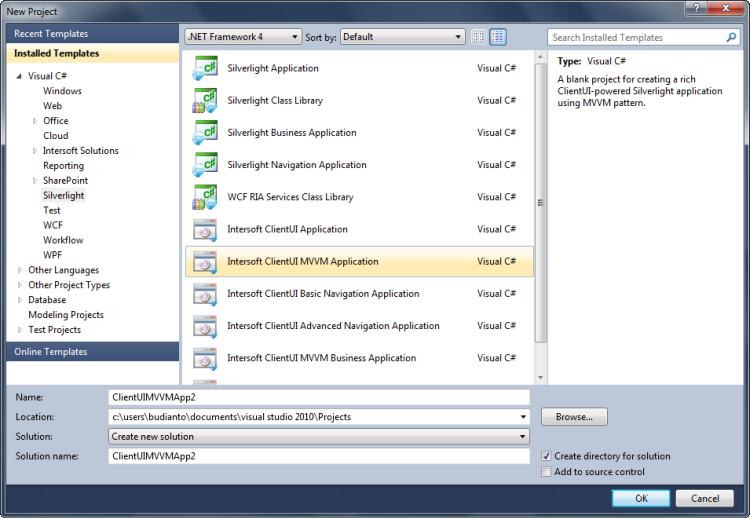
Task: Select 'Silverlight Navigation Application' template name
Action: pos(297,165)
